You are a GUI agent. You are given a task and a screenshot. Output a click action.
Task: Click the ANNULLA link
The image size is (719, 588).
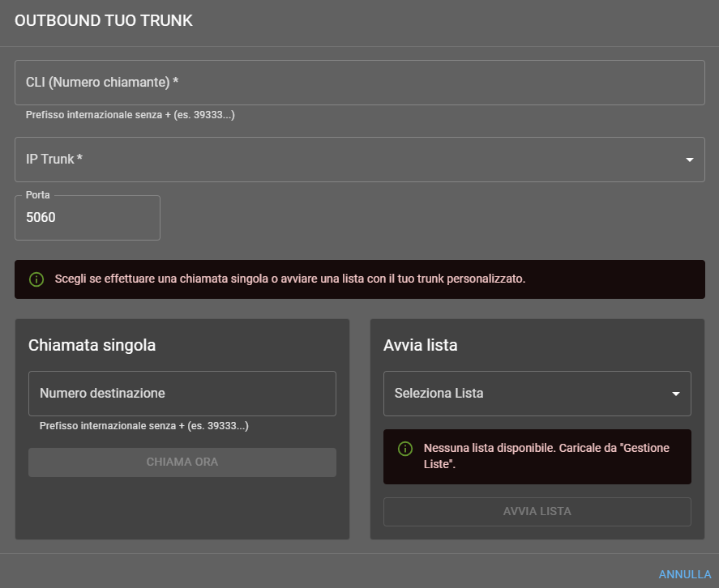tap(683, 573)
